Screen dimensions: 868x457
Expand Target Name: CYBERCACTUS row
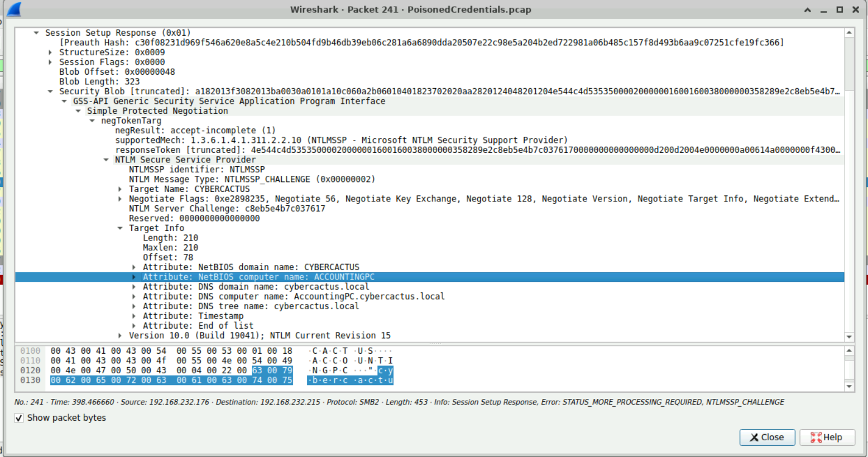tap(120, 189)
